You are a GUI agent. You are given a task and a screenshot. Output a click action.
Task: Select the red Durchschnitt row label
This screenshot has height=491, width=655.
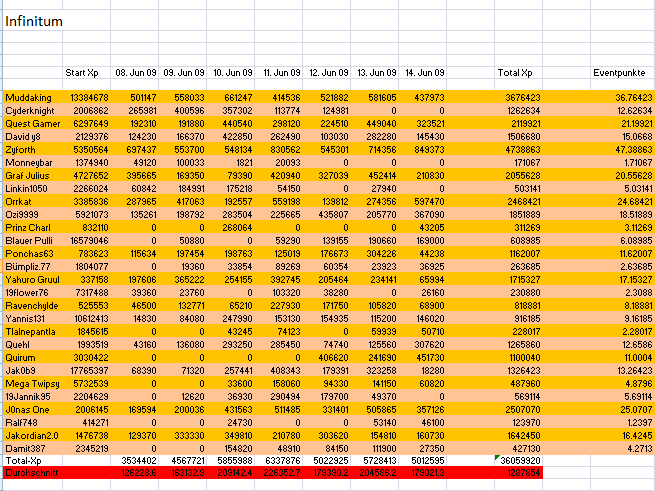click(x=33, y=473)
